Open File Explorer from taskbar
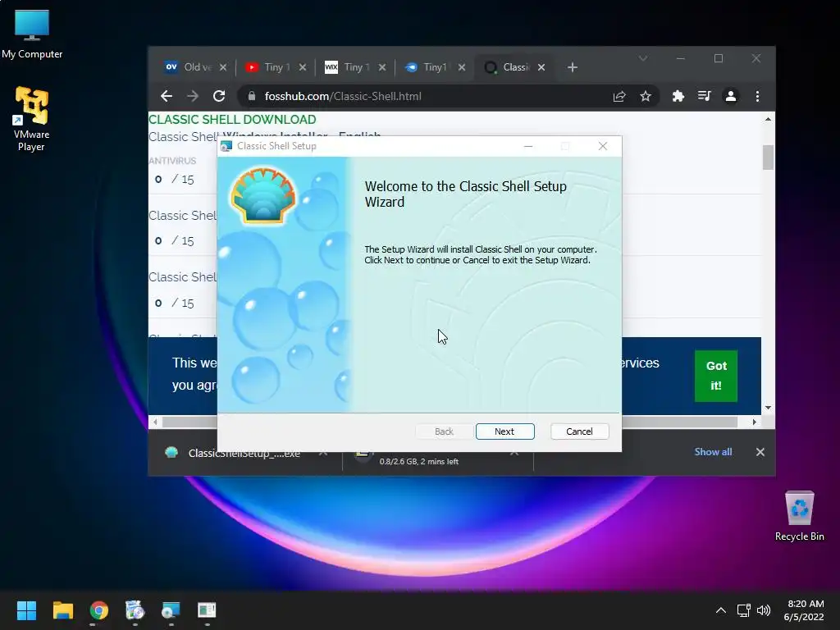The width and height of the screenshot is (840, 630). [x=62, y=610]
